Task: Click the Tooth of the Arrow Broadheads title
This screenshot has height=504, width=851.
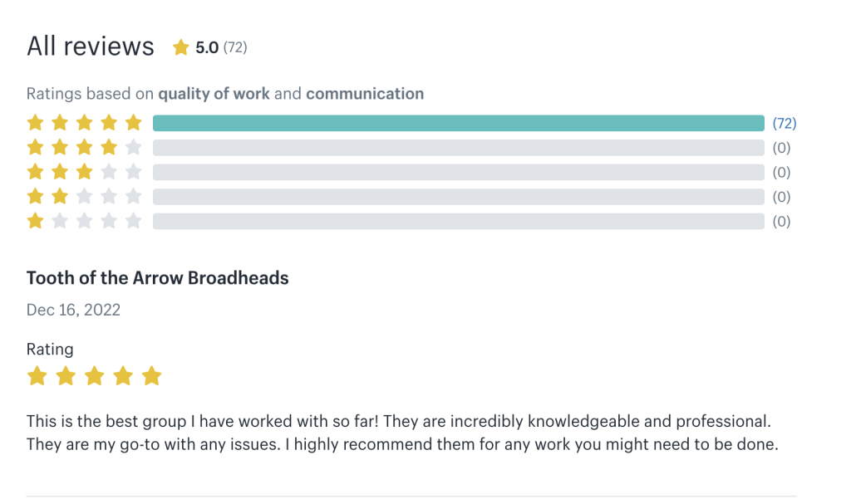Action: pyautogui.click(x=158, y=278)
